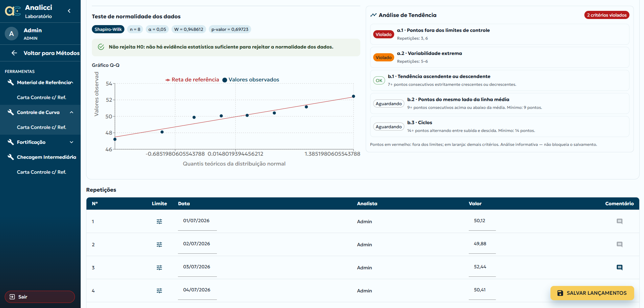The width and height of the screenshot is (644, 308).
Task: Click the Violado badge for criterion a.2
Action: (384, 57)
